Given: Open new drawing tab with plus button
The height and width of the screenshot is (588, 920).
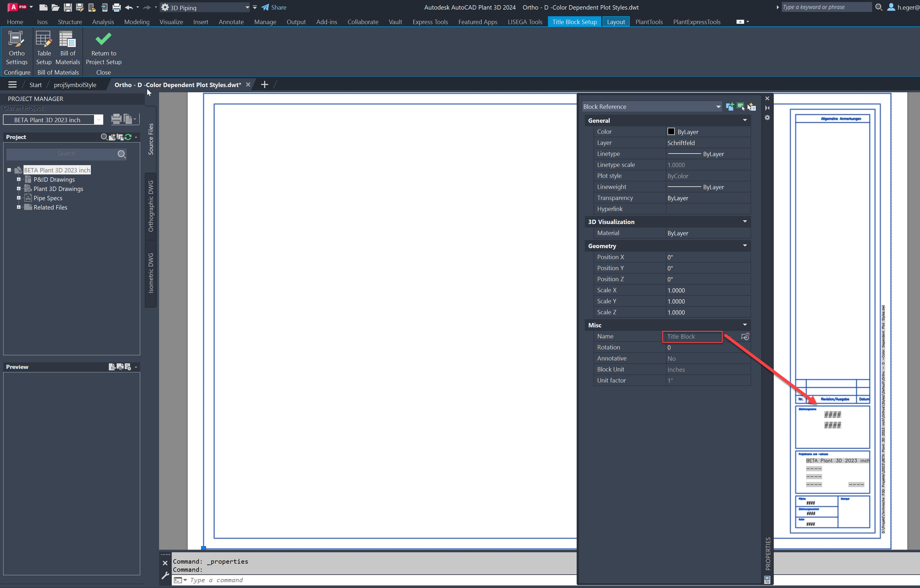Looking at the screenshot, I should 264,84.
